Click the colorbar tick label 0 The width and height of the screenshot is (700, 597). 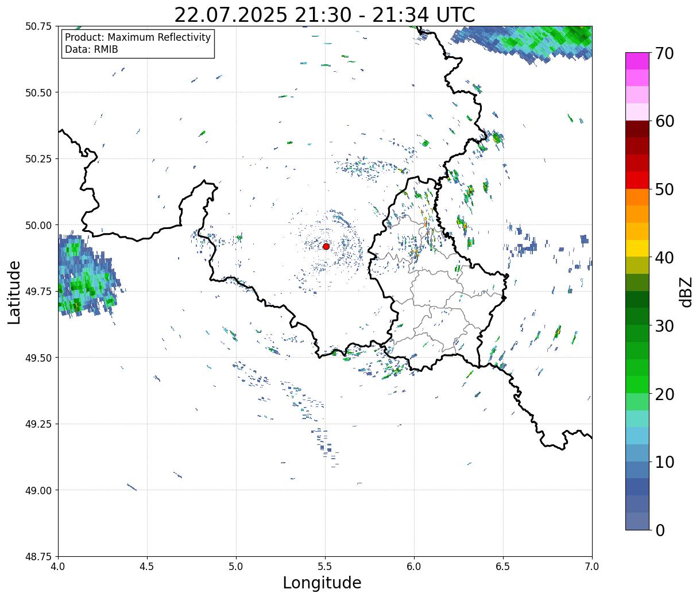click(660, 530)
